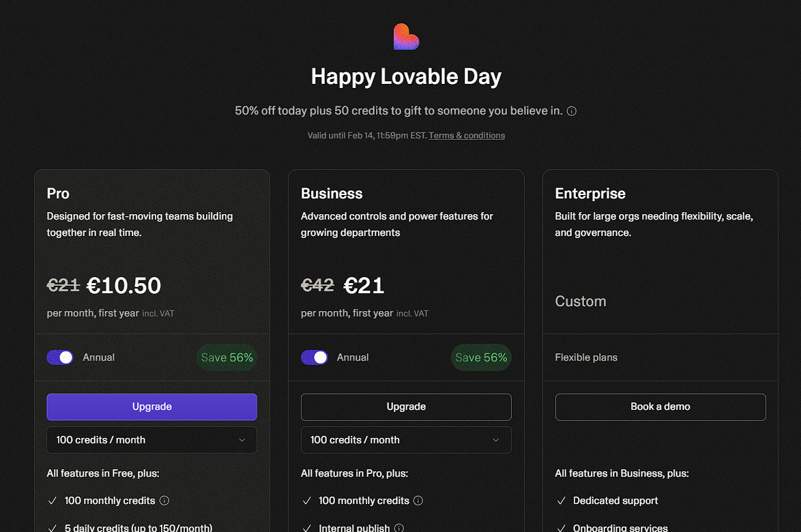The image size is (801, 532).
Task: Click info icon next to Pro monthly credits
Action: 164,501
